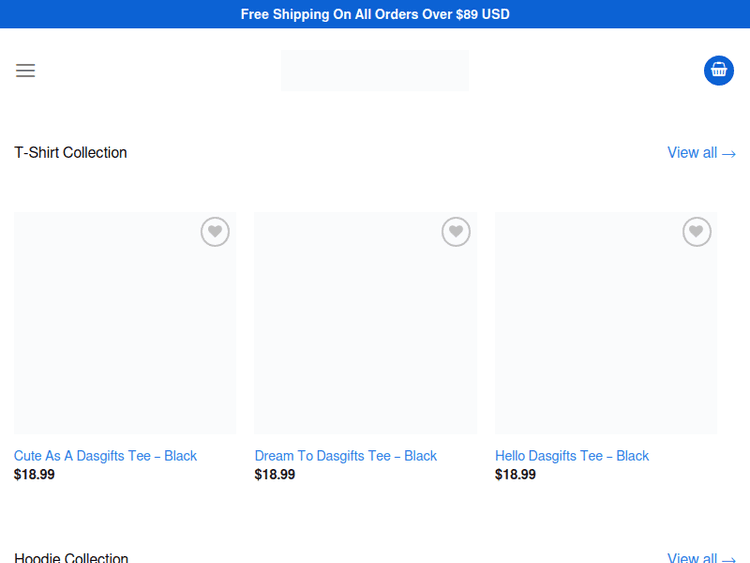
Task: Toggle wishlist heart on Hello Dasgifts Tee
Action: pos(697,232)
